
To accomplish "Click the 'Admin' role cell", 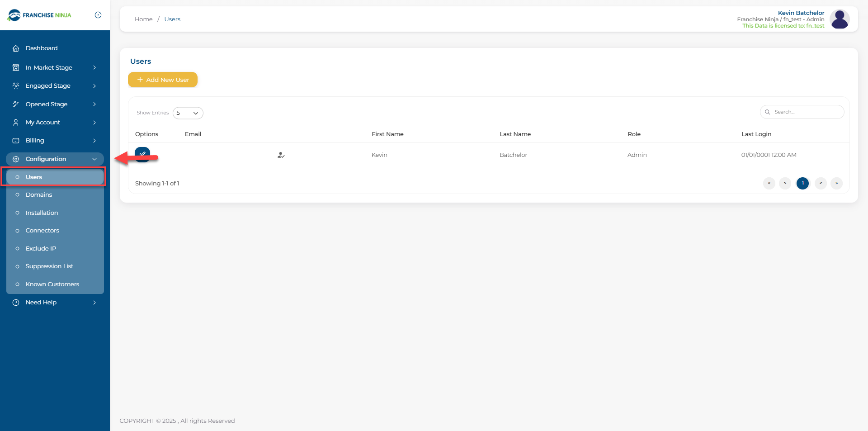I will point(637,155).
